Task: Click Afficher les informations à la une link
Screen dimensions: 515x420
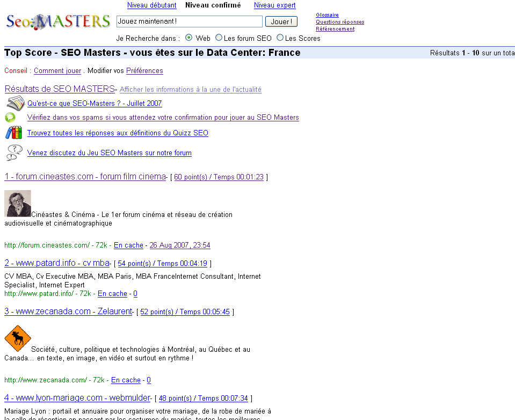Action: (191, 89)
